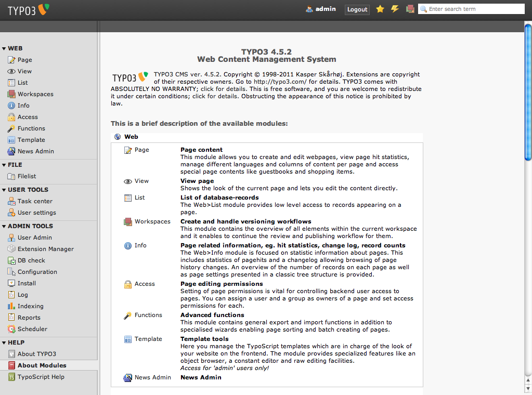Click the Logout button
This screenshot has width=532, height=395.
point(357,9)
